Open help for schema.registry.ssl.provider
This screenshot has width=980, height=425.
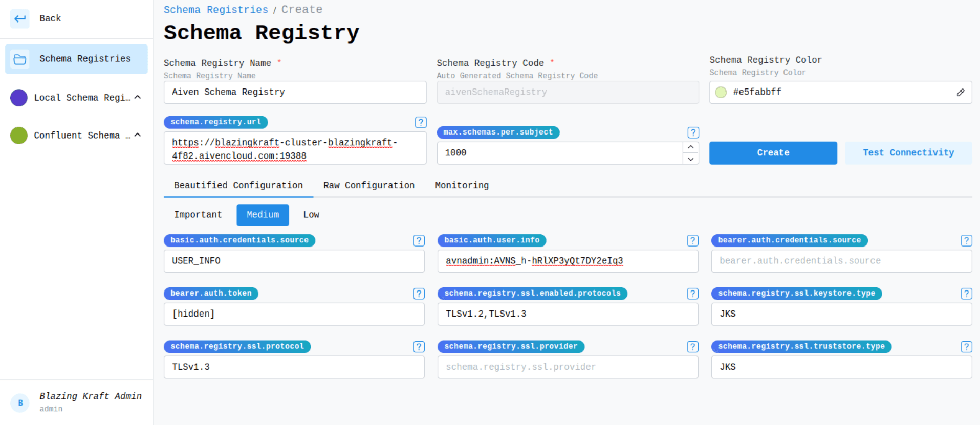692,347
